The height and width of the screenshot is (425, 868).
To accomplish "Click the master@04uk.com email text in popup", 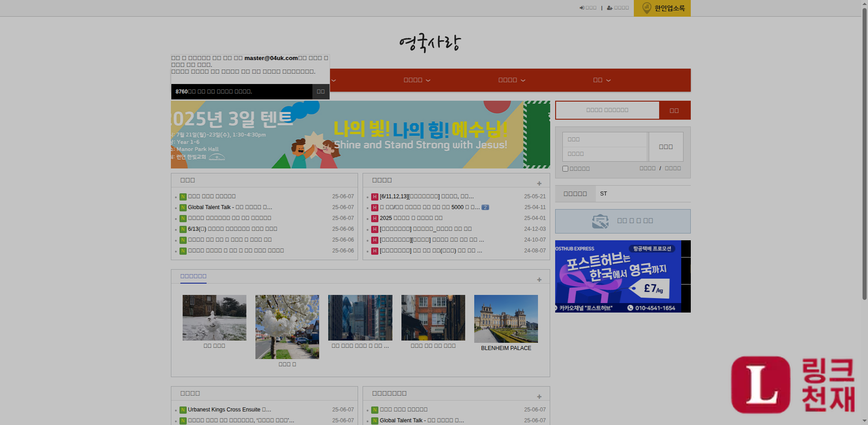I will click(271, 58).
